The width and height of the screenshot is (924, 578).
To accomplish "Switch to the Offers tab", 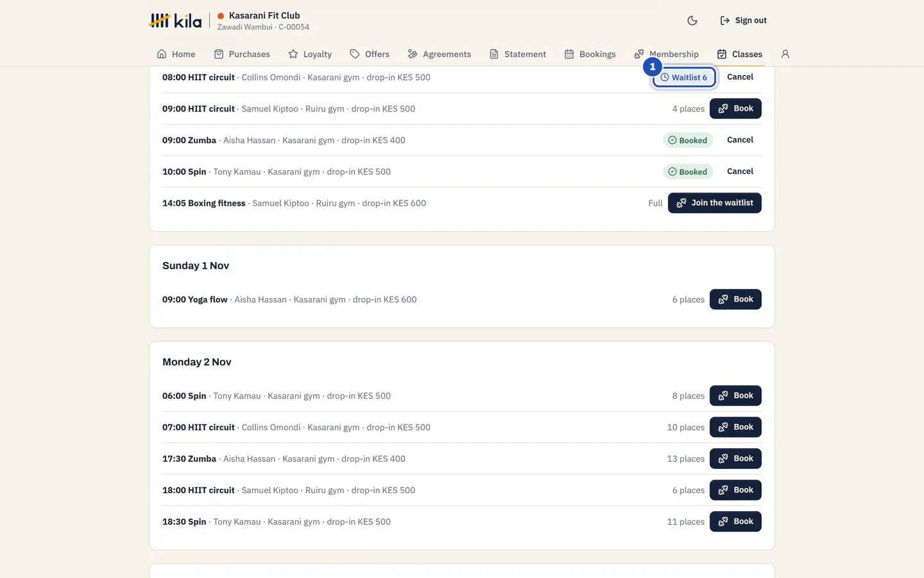I will pyautogui.click(x=370, y=54).
